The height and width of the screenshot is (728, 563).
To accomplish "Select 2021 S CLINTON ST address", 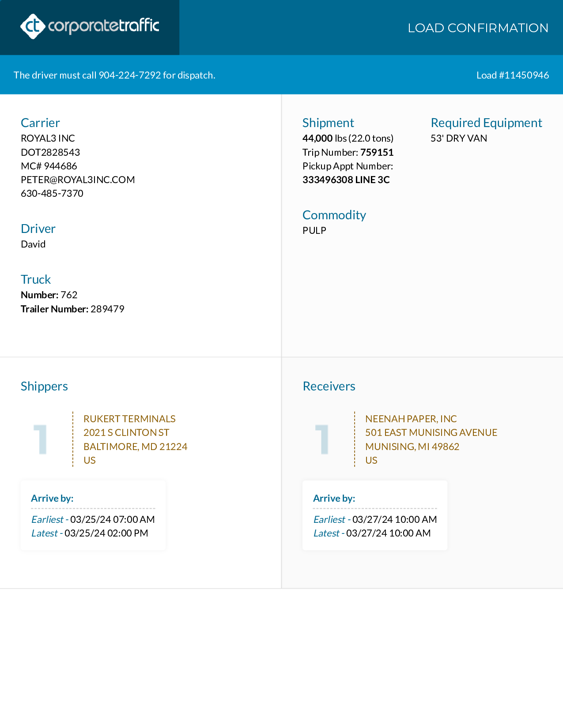I will (x=126, y=432).
